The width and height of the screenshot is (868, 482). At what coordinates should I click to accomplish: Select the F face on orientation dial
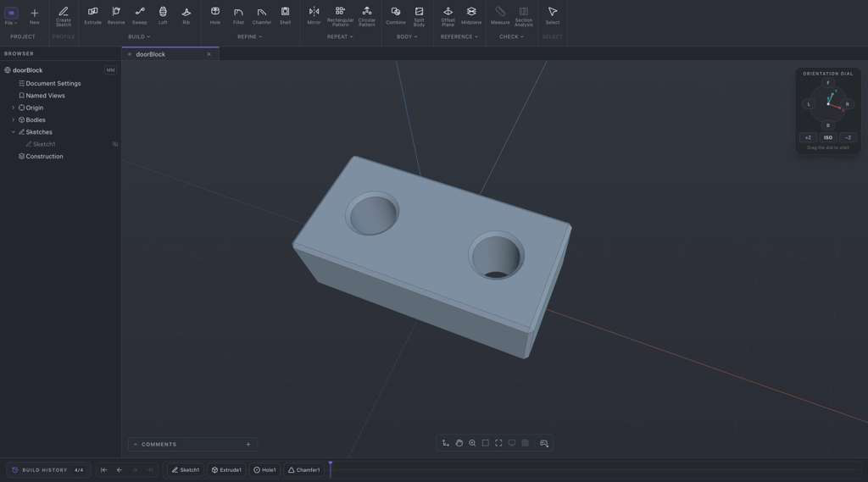[828, 83]
